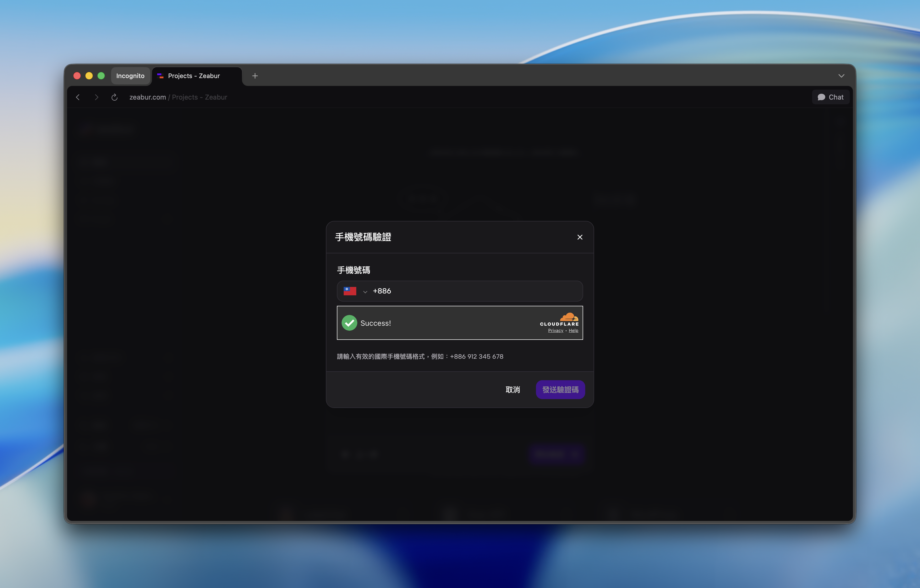Open a new tab with plus icon
This screenshot has height=588, width=920.
click(255, 76)
